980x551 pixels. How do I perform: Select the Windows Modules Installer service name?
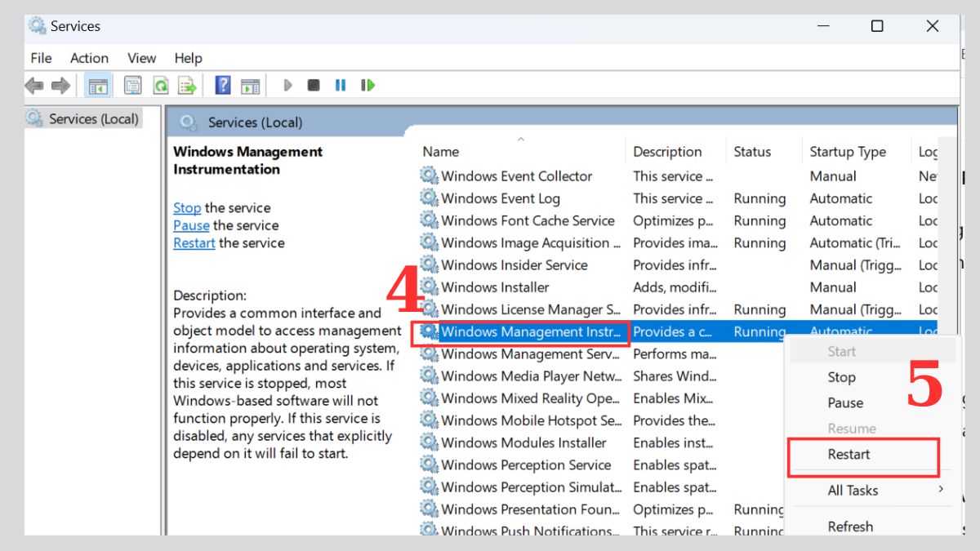[523, 442]
